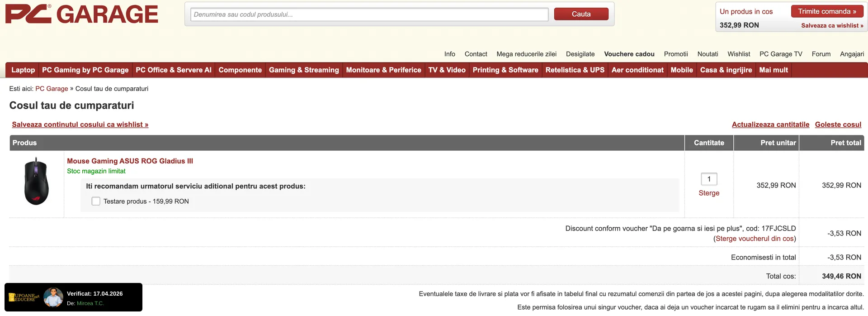Remove voucher via Sterge voucherul din cos
Screen dimensions: 868x316
(x=755, y=239)
